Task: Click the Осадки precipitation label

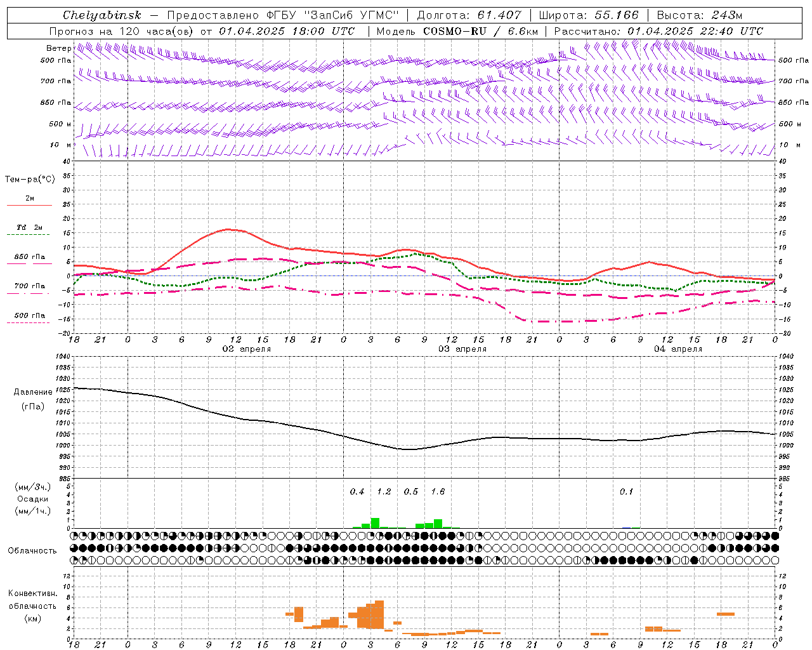Action: pos(33,500)
